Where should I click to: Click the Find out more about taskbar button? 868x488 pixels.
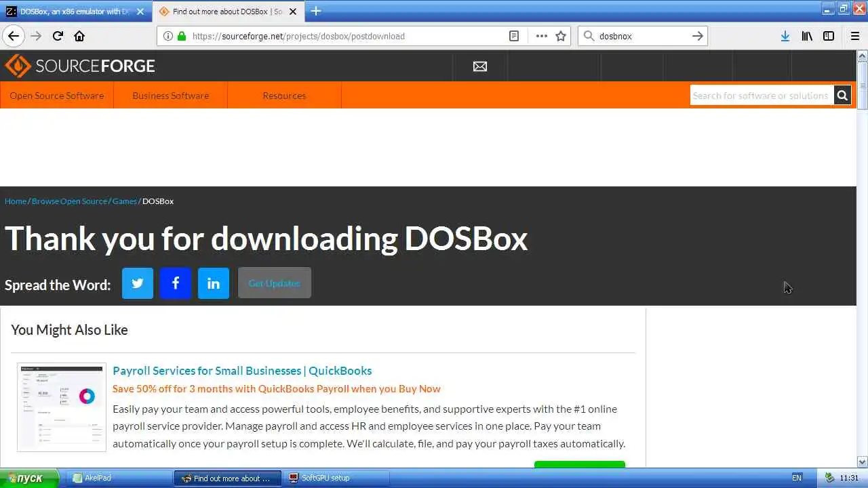228,478
